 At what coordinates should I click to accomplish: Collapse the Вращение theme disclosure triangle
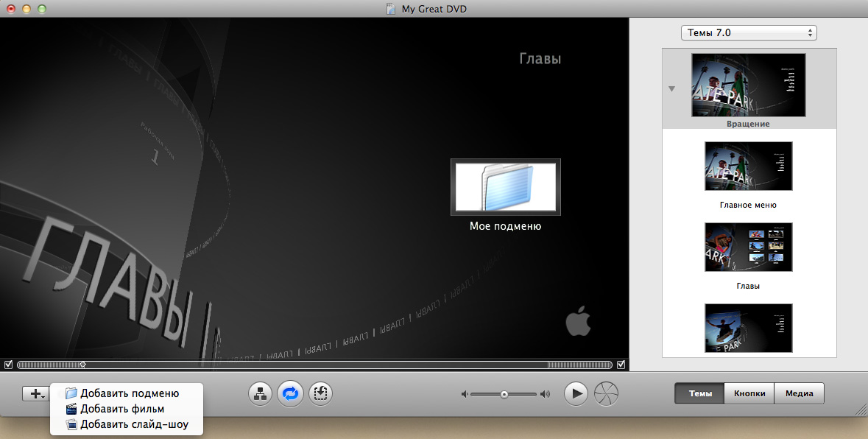pyautogui.click(x=671, y=89)
